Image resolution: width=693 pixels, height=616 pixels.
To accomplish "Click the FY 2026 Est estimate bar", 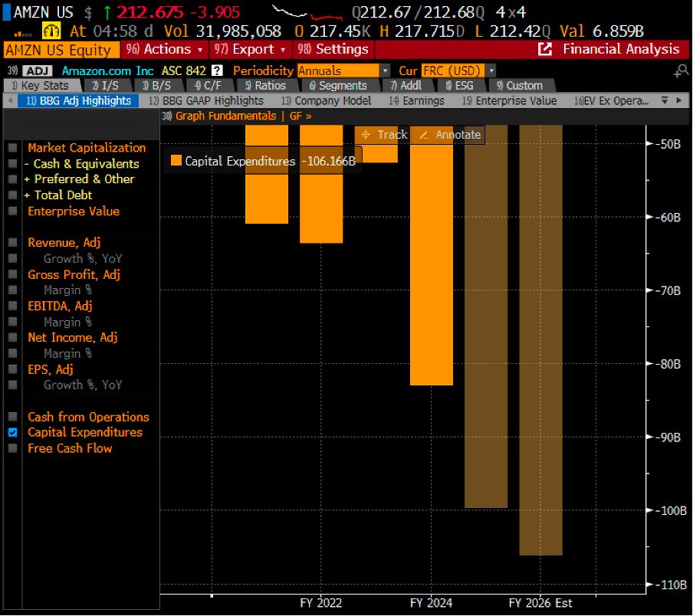I will (x=540, y=340).
